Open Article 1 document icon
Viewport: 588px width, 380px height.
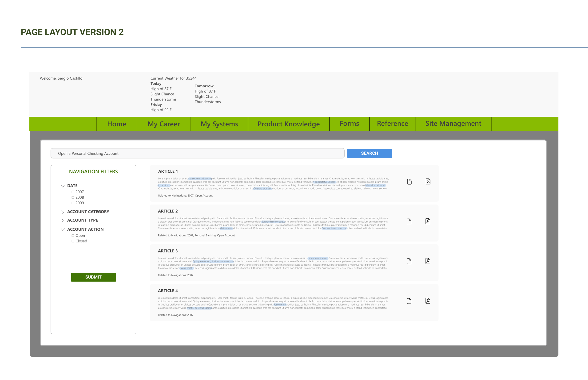(x=409, y=182)
